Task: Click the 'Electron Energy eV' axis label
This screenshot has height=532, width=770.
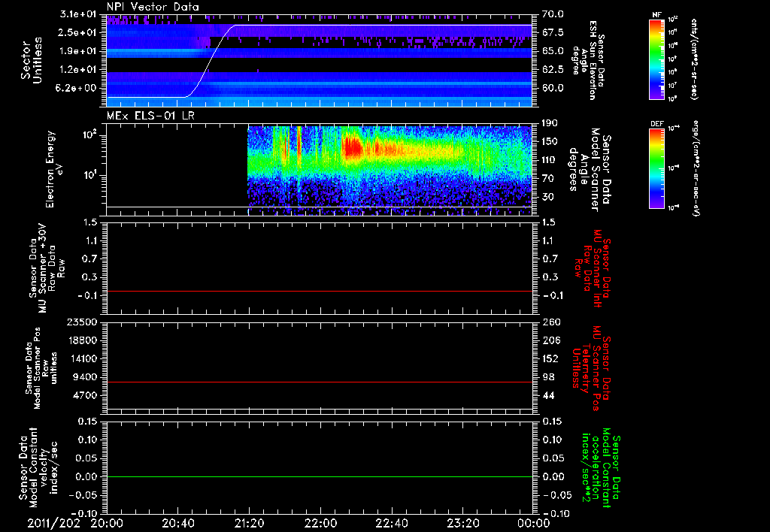Action: click(x=53, y=169)
